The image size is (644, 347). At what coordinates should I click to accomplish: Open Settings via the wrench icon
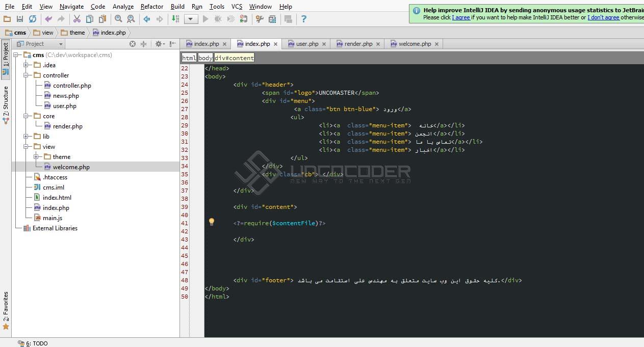[260, 19]
